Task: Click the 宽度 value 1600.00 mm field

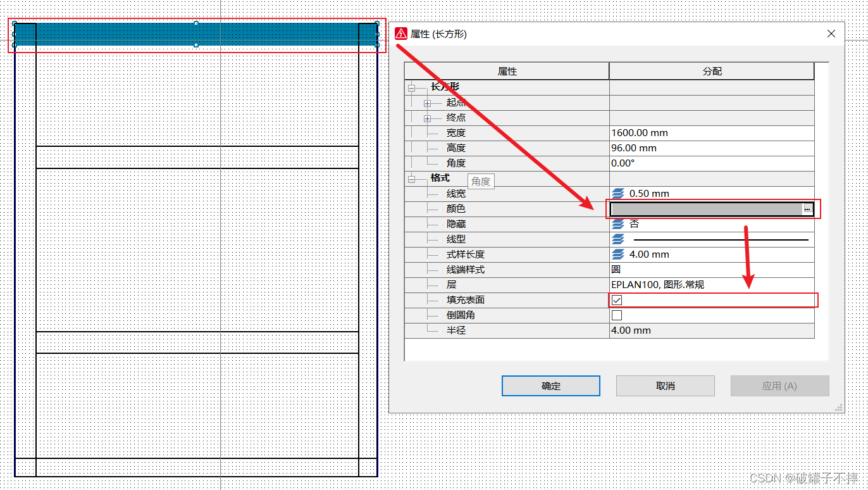Action: tap(711, 133)
